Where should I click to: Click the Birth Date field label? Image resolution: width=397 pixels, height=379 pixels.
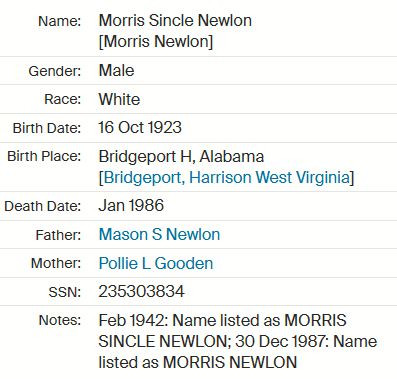47,128
